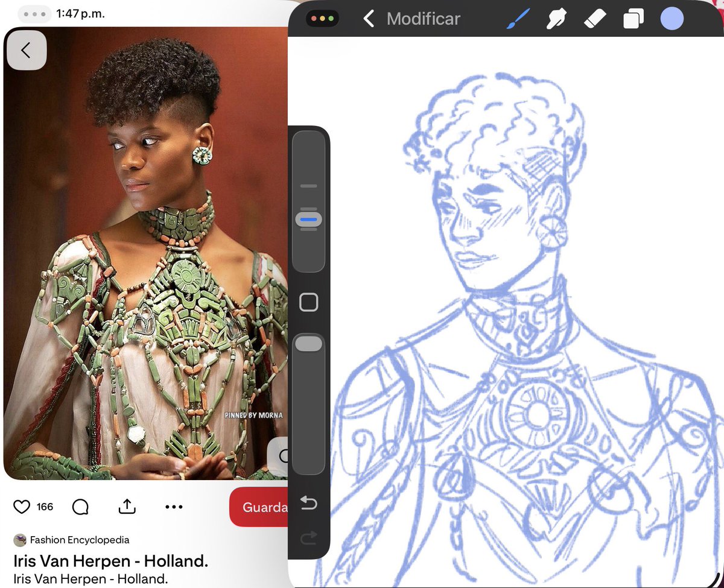
Task: Open the Fashion Encyclopedia profile
Action: pos(80,540)
